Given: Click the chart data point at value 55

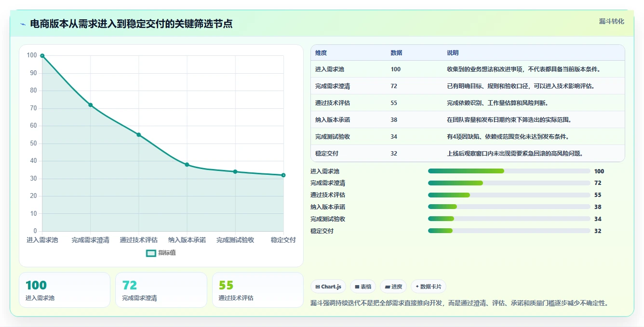Looking at the screenshot, I should click(139, 135).
